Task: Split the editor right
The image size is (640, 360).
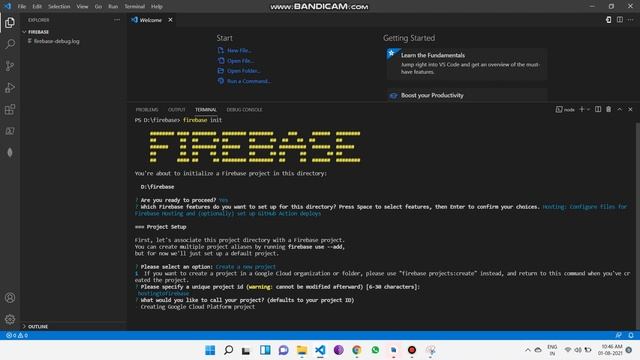Action: tap(620, 20)
